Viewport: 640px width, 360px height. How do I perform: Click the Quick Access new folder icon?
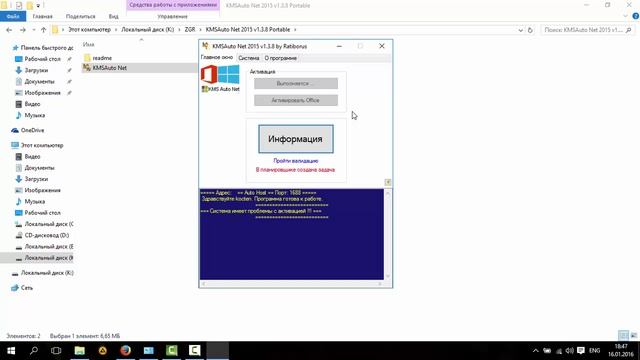(29, 5)
